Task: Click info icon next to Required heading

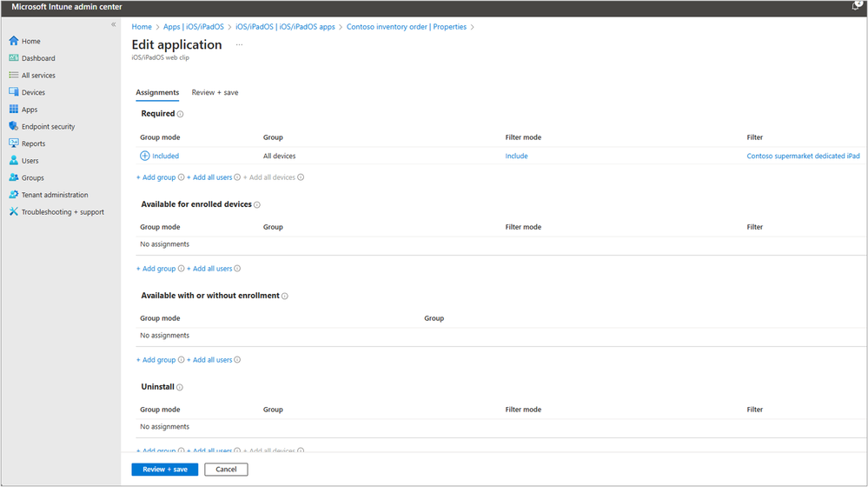Action: click(180, 114)
